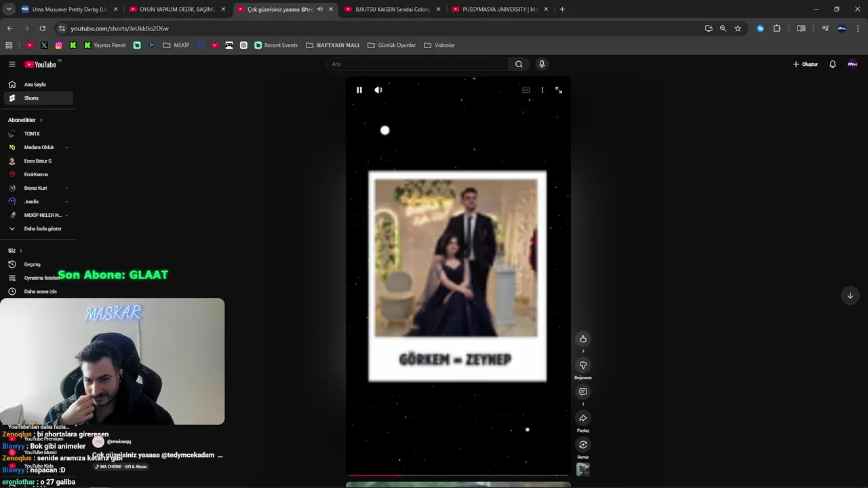Go to the next Short arrow

tap(850, 296)
